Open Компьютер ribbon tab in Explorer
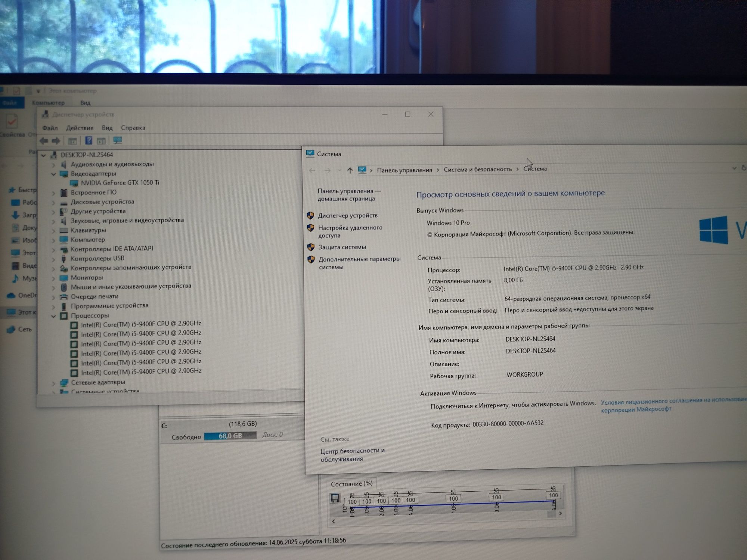 pos(48,103)
